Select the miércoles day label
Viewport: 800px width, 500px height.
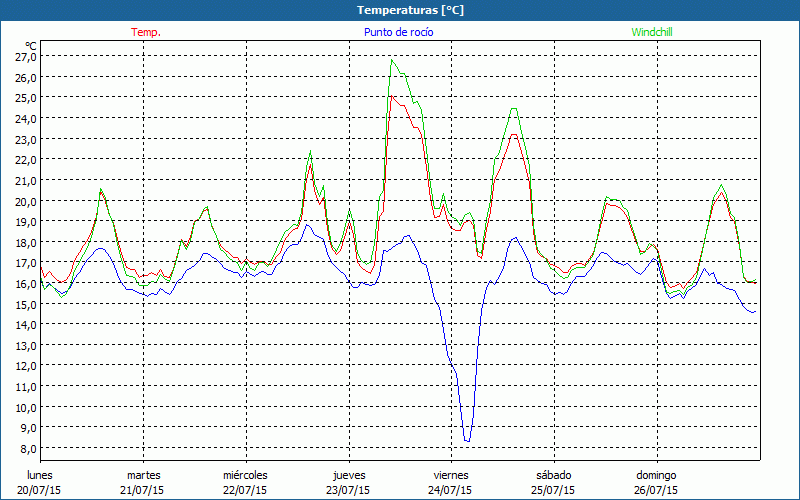(245, 475)
